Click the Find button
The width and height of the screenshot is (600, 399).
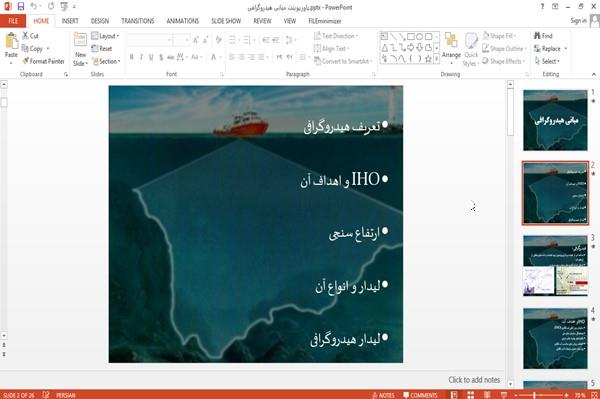tap(543, 36)
